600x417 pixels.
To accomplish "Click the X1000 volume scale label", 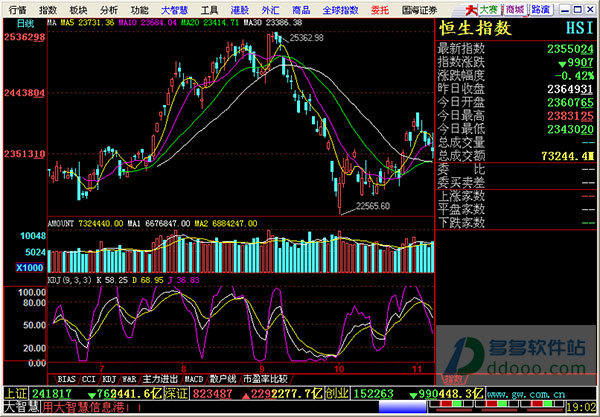I will click(29, 267).
